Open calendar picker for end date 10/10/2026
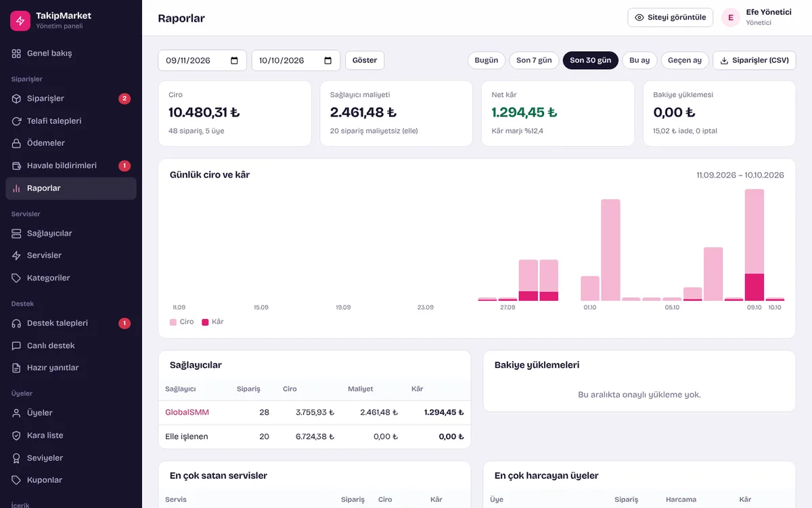Image resolution: width=812 pixels, height=508 pixels. [328, 60]
